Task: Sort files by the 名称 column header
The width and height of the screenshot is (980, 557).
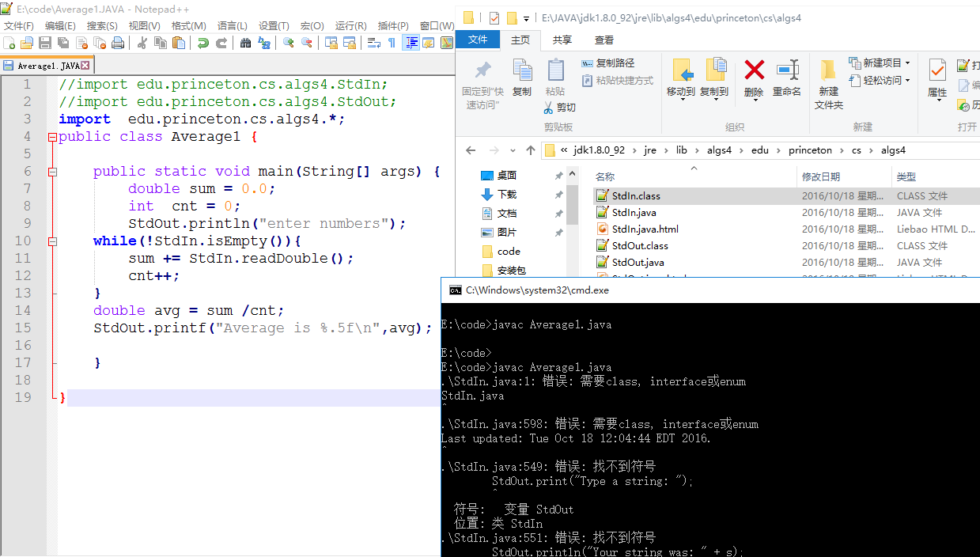Action: (x=694, y=176)
